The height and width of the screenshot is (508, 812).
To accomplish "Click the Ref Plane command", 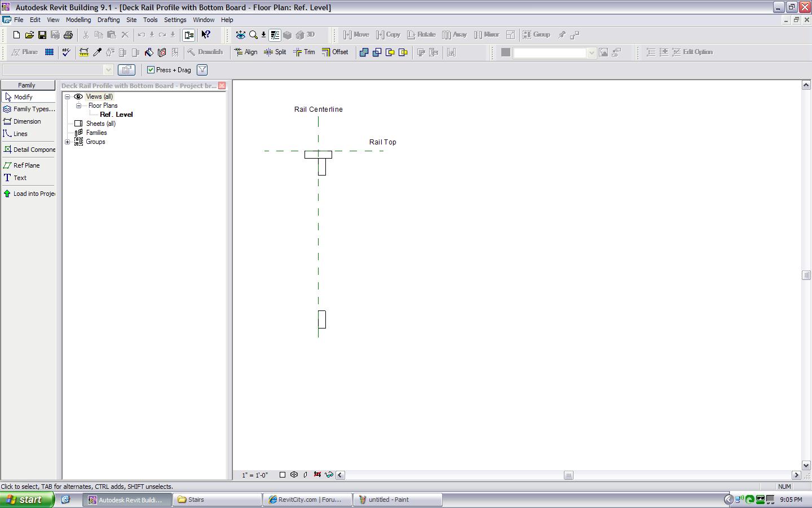I will [27, 165].
